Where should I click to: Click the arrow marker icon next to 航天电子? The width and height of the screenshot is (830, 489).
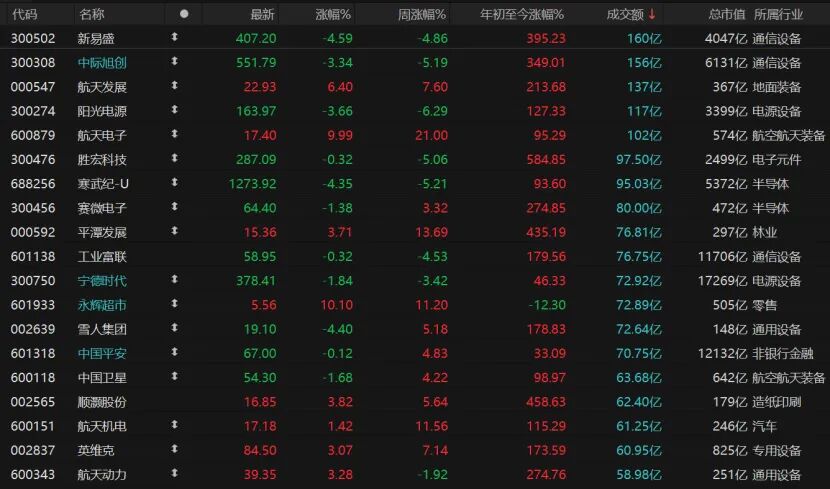tap(175, 135)
